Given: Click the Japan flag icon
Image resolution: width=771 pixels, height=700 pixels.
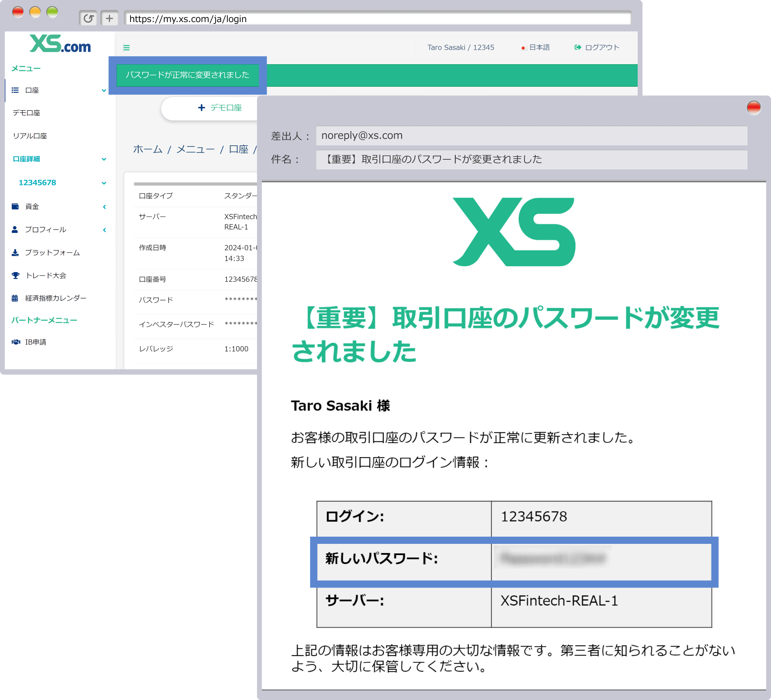Looking at the screenshot, I should 523,48.
